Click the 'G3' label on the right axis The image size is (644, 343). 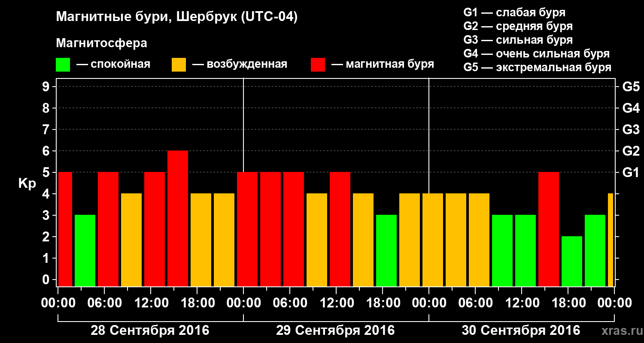point(631,129)
